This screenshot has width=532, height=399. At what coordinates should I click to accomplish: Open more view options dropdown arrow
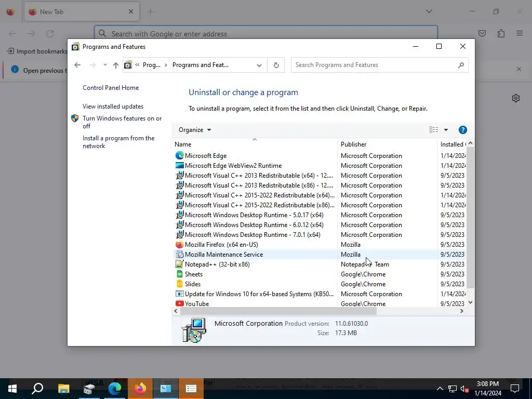click(446, 130)
